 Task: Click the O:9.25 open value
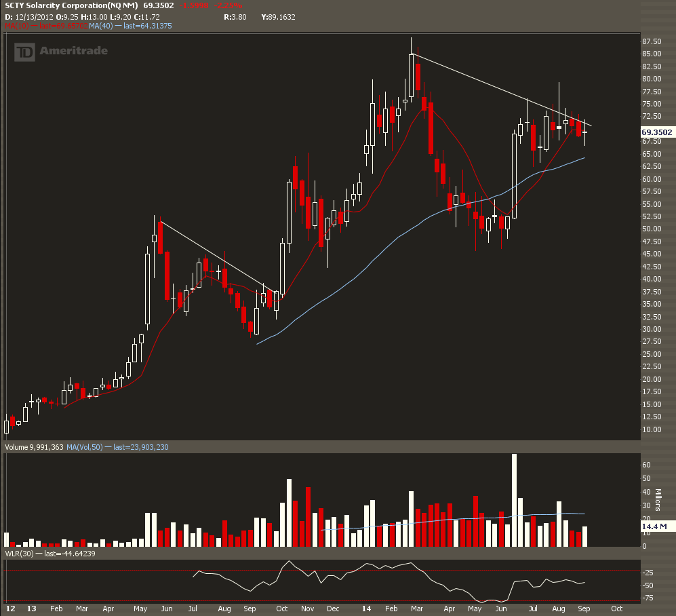click(x=67, y=17)
